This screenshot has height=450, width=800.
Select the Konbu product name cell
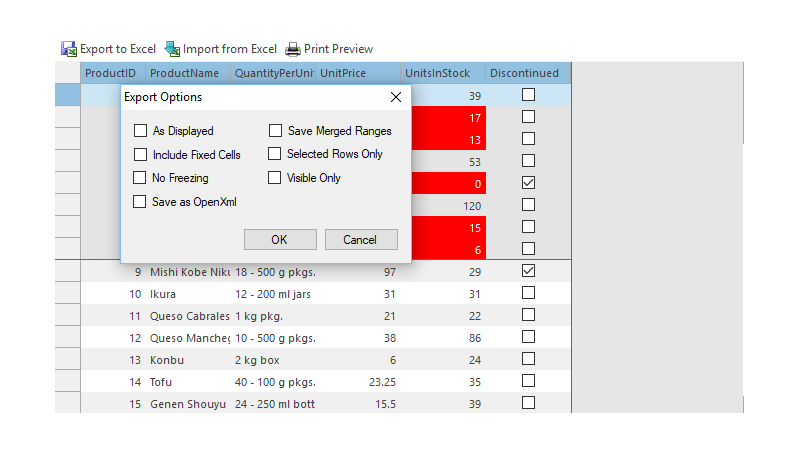pos(188,360)
